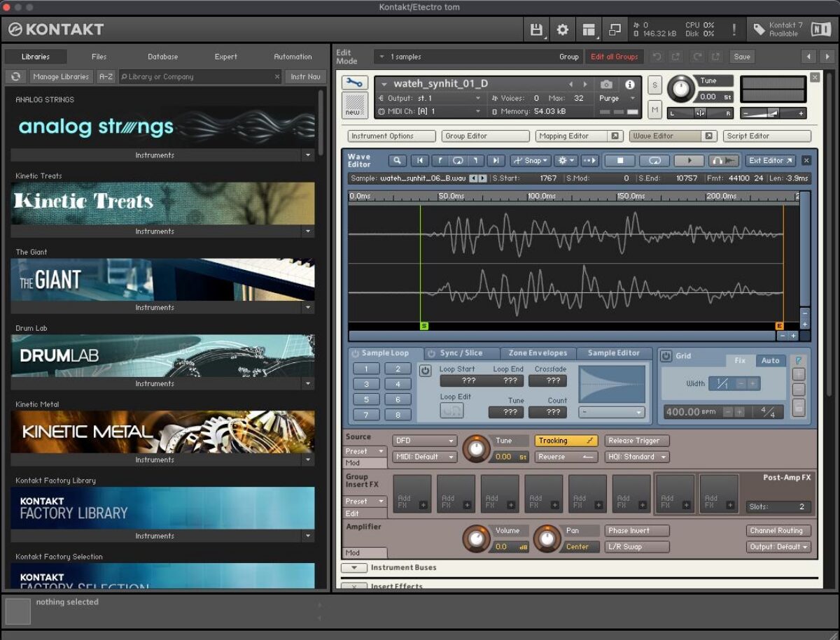Toggle instrument Solo button
840x640 pixels.
654,85
